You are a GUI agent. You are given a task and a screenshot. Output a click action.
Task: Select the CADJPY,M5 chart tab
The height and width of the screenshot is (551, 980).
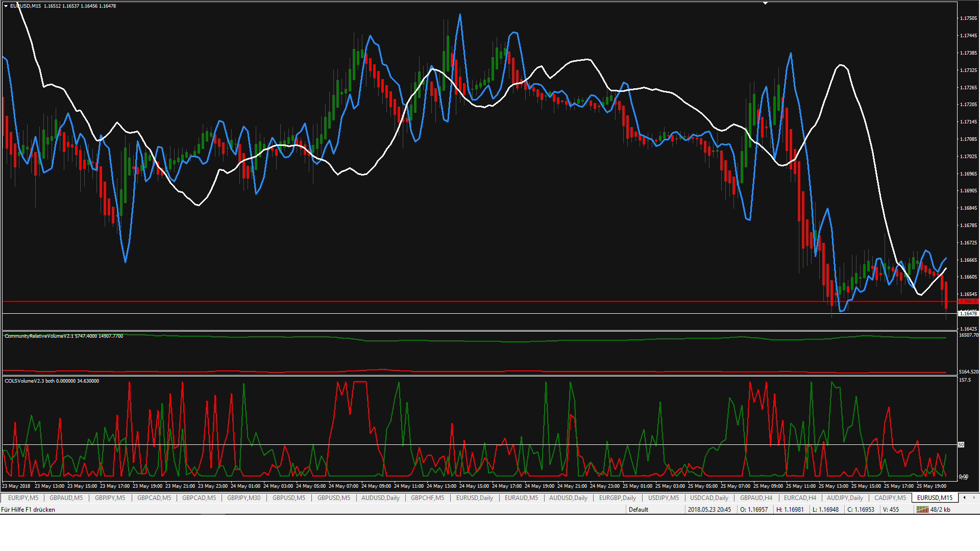(x=890, y=498)
